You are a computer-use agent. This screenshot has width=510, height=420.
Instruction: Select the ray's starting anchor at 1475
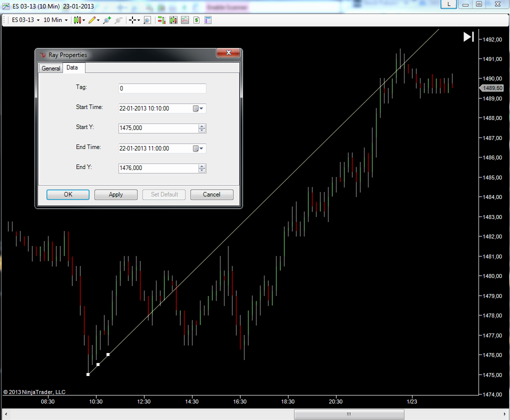click(88, 374)
